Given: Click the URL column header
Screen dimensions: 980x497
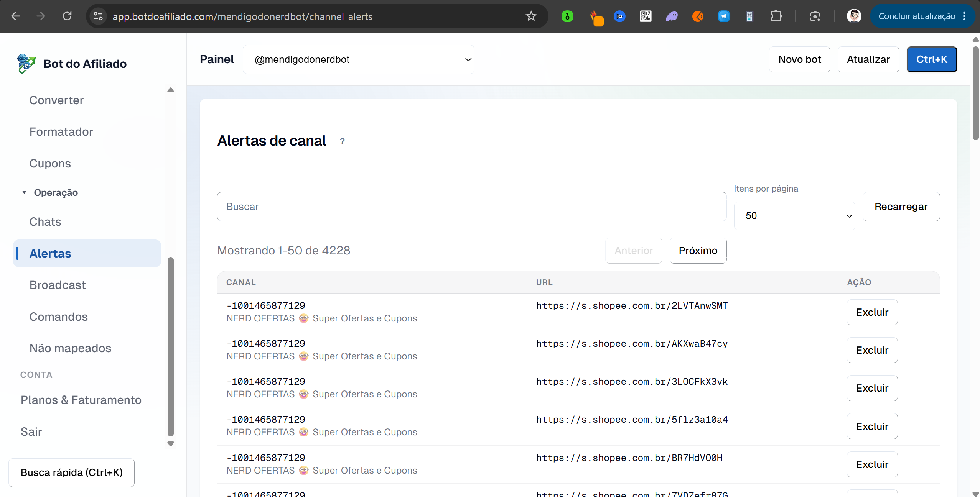Looking at the screenshot, I should pos(544,282).
